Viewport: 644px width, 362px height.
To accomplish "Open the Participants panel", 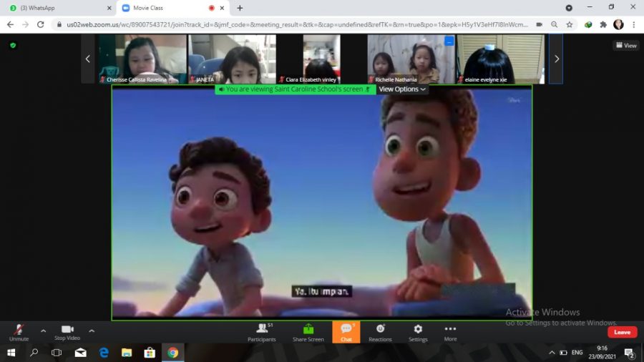I will pos(261,332).
